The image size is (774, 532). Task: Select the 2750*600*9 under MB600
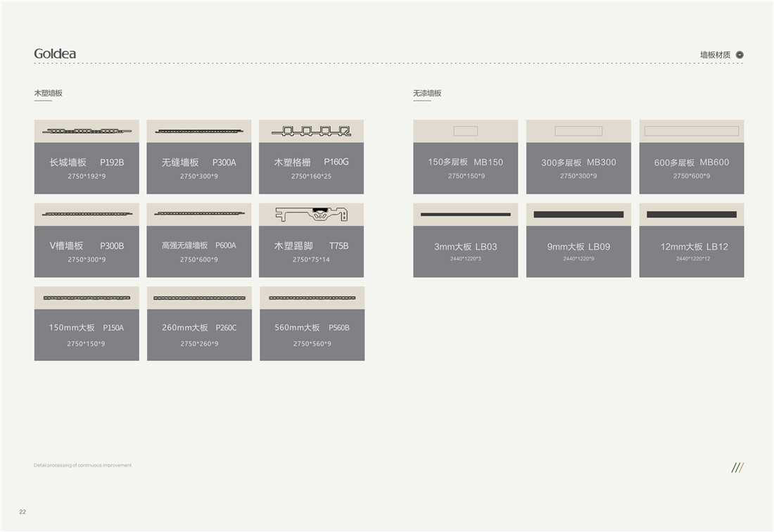coord(692,176)
